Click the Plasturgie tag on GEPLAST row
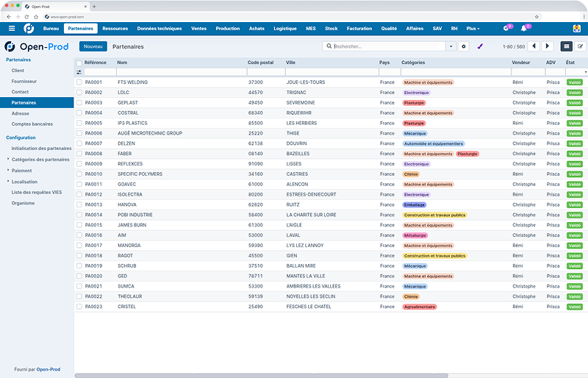Screen dimensions: 588x378 click(x=414, y=103)
